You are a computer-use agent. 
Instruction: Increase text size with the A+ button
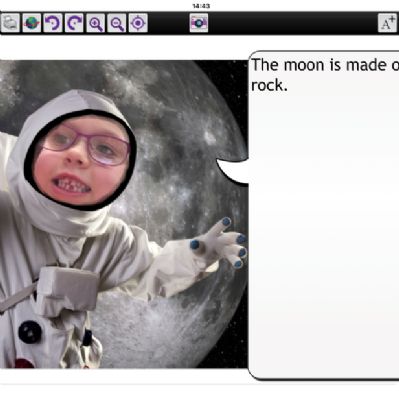coord(387,23)
